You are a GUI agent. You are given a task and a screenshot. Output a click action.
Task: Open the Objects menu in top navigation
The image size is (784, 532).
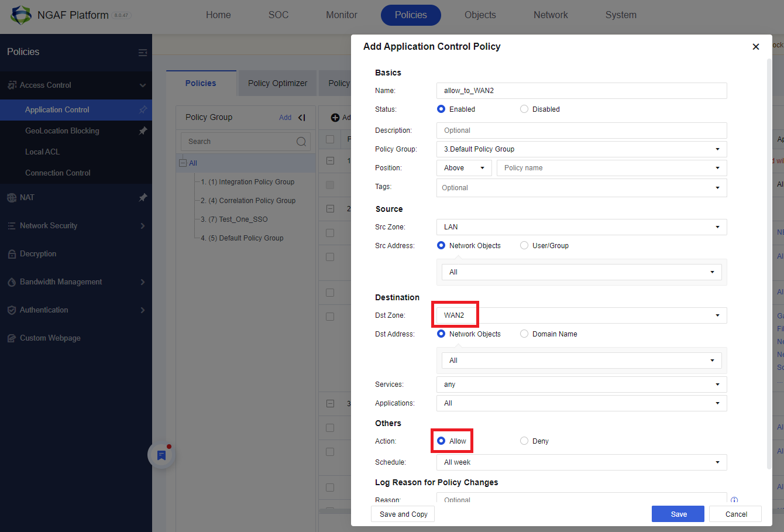coord(480,15)
